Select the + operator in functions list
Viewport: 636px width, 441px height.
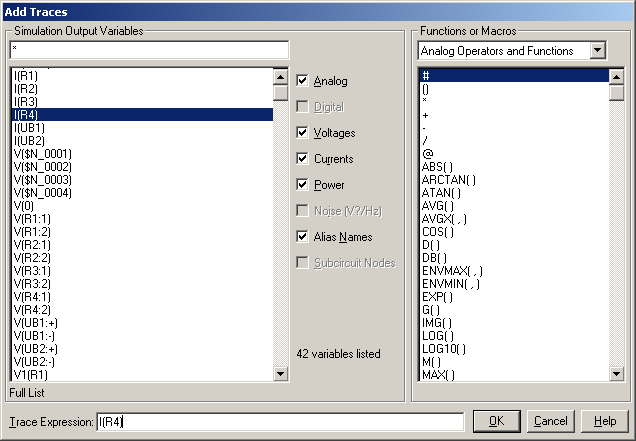point(514,115)
